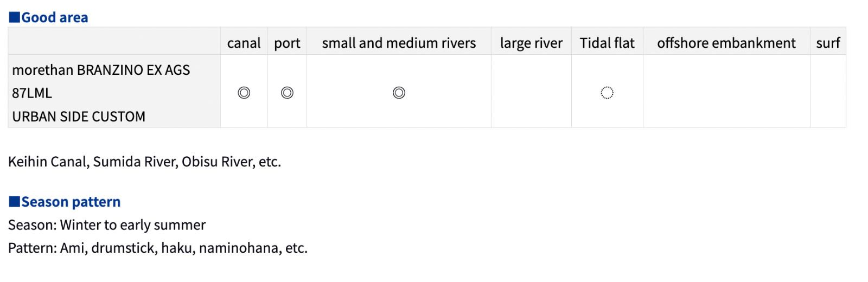Click the double-circle icon under canal
Viewport: 868px width, 282px height.
click(x=244, y=93)
